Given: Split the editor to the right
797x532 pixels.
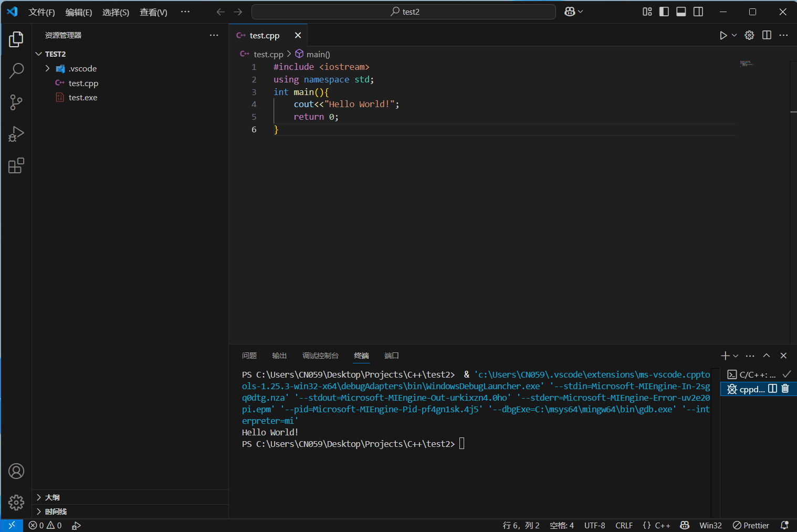Looking at the screenshot, I should tap(767, 35).
